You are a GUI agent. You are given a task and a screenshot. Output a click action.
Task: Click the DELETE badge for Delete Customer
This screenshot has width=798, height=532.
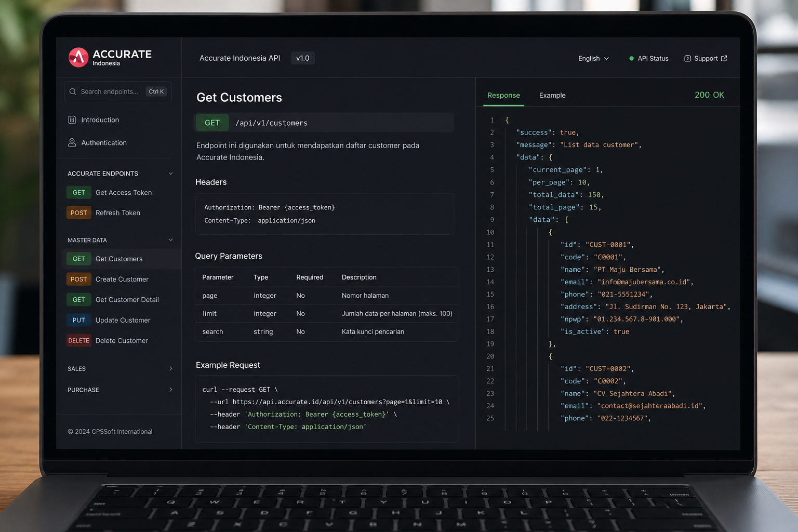pos(79,340)
